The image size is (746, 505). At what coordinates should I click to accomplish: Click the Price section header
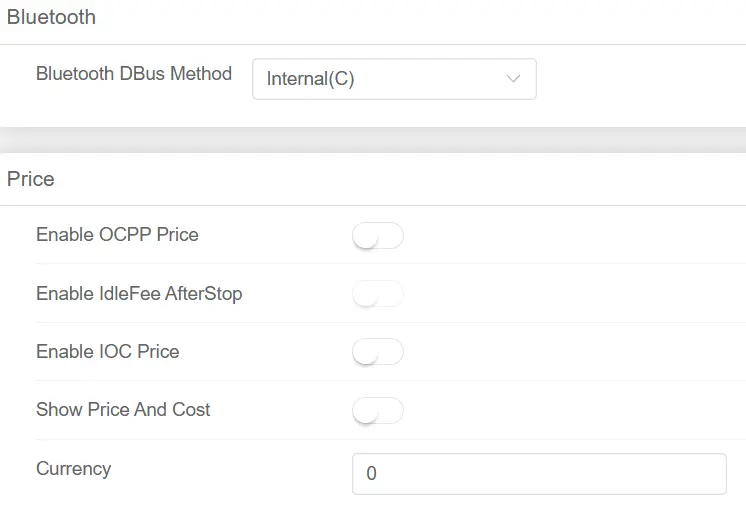31,179
